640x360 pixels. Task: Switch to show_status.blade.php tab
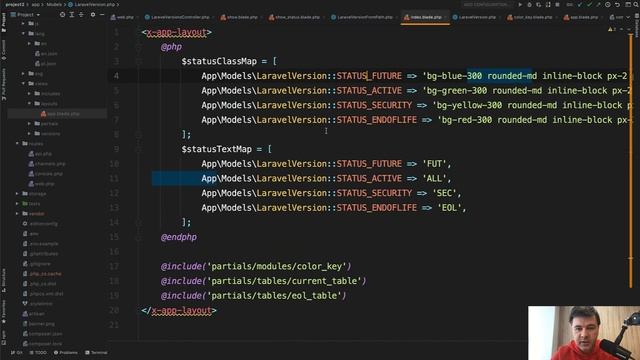tap(294, 17)
